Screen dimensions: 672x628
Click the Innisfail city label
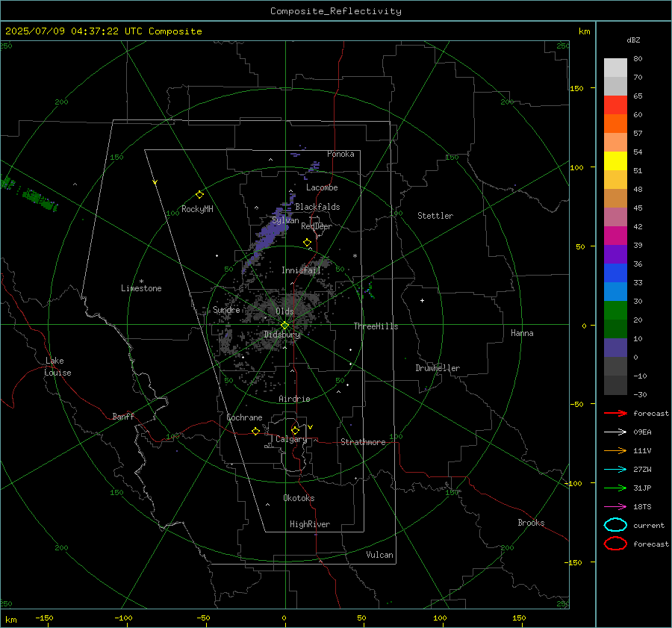point(301,270)
